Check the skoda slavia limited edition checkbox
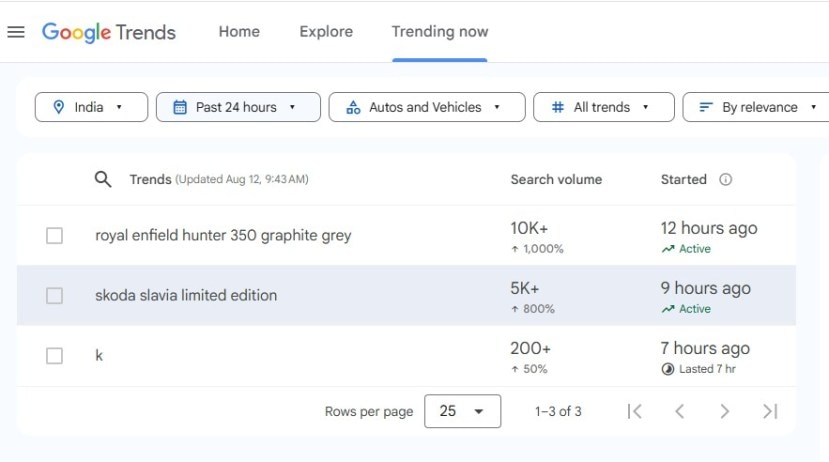 pos(54,295)
